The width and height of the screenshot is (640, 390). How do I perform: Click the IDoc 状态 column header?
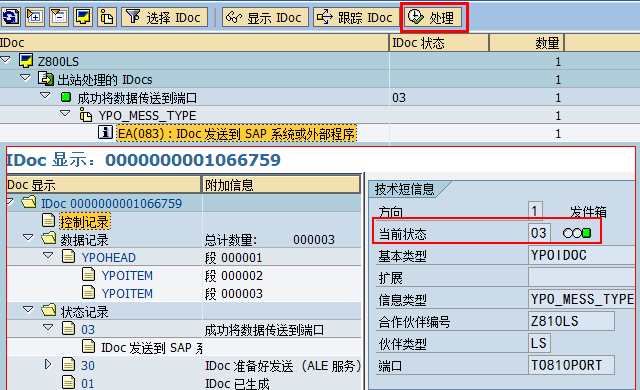439,42
